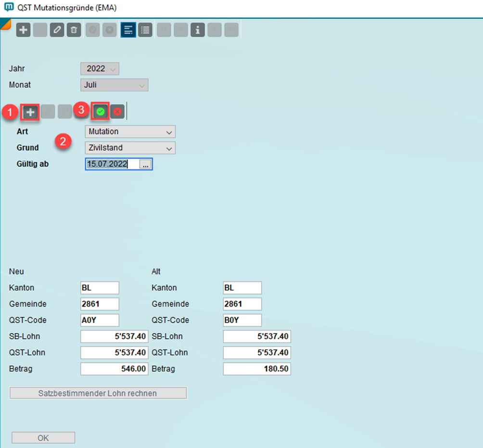Click the new QST-Code field with A0Y
The image size is (483, 448).
tap(100, 320)
